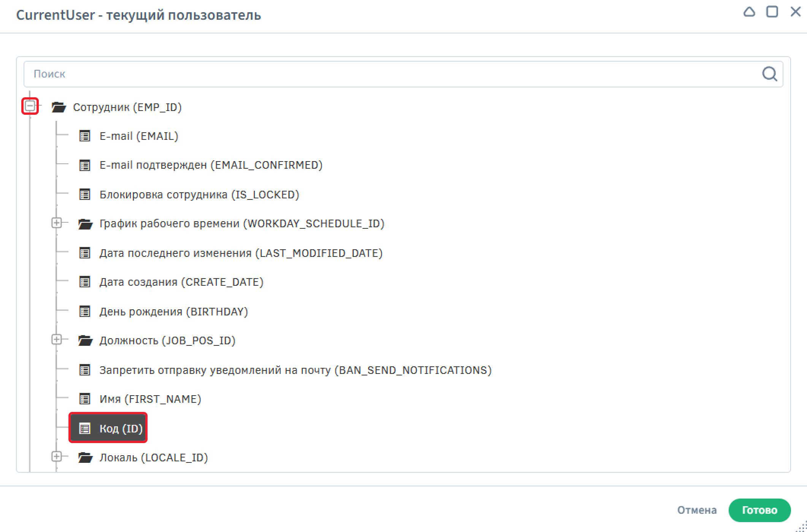Click the dialog collapse arrow icon
Viewport: 807px width, 532px height.
pyautogui.click(x=749, y=12)
